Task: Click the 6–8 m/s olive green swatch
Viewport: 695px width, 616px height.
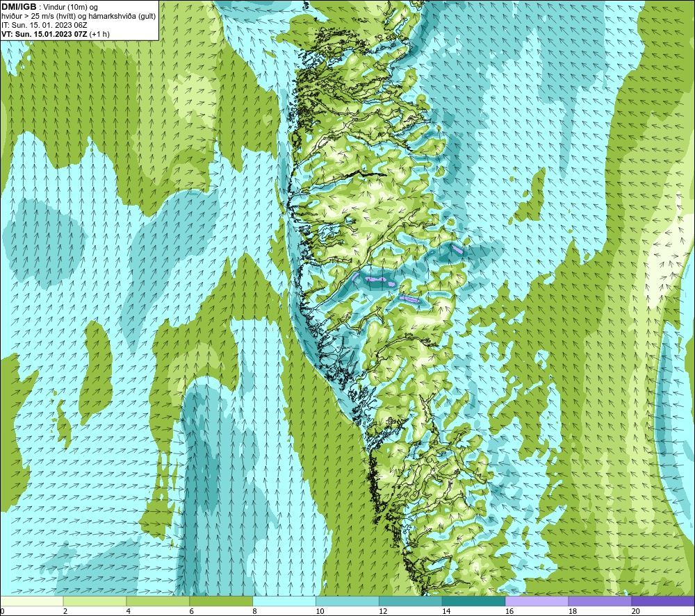Action: click(x=221, y=601)
